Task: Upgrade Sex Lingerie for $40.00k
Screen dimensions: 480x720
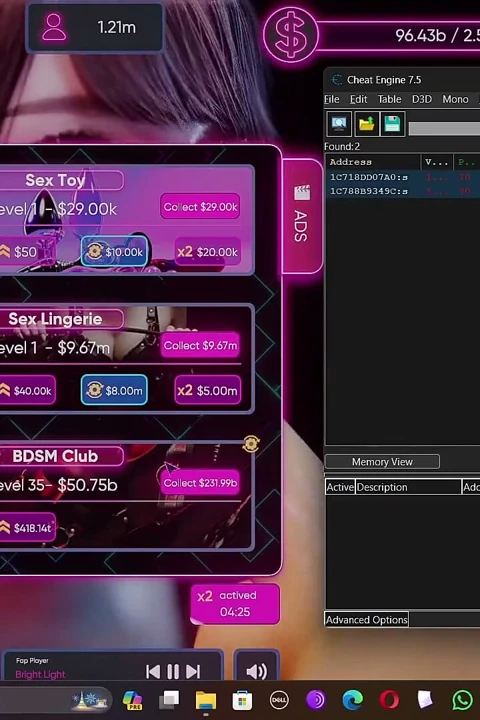Action: [x=27, y=390]
